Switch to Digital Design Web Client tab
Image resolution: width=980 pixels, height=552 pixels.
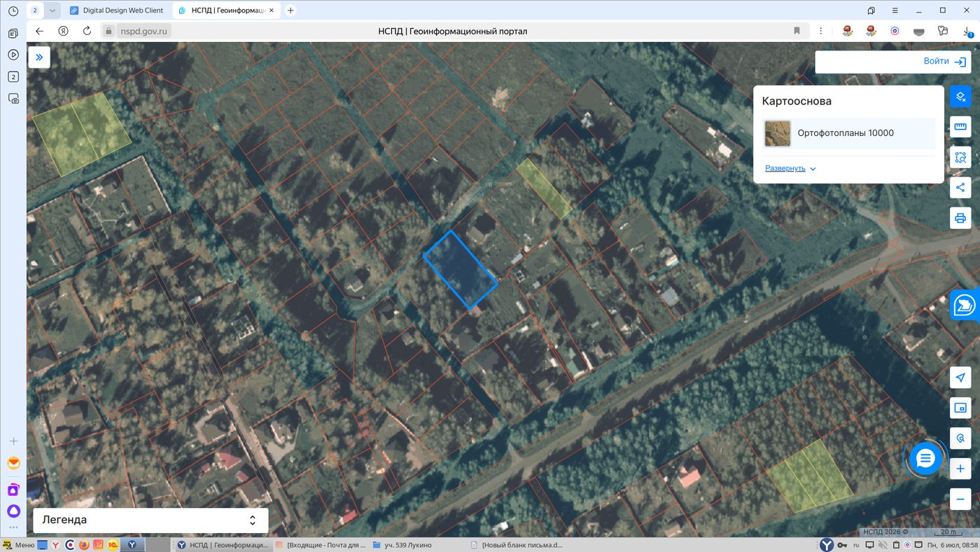click(x=116, y=11)
